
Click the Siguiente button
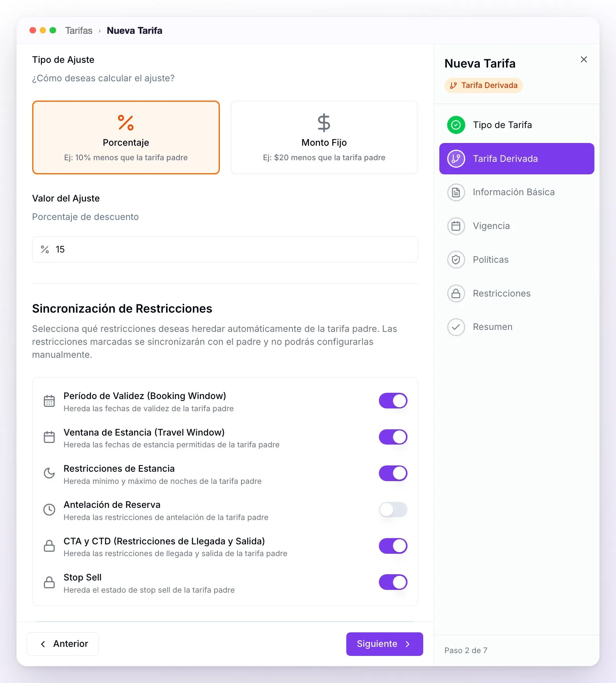click(384, 644)
